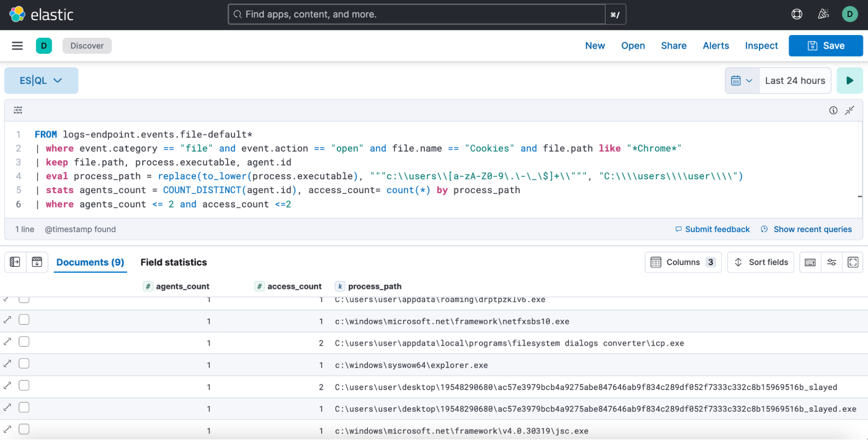Enter full screen mode for the results table
Image resolution: width=868 pixels, height=440 pixels.
853,262
